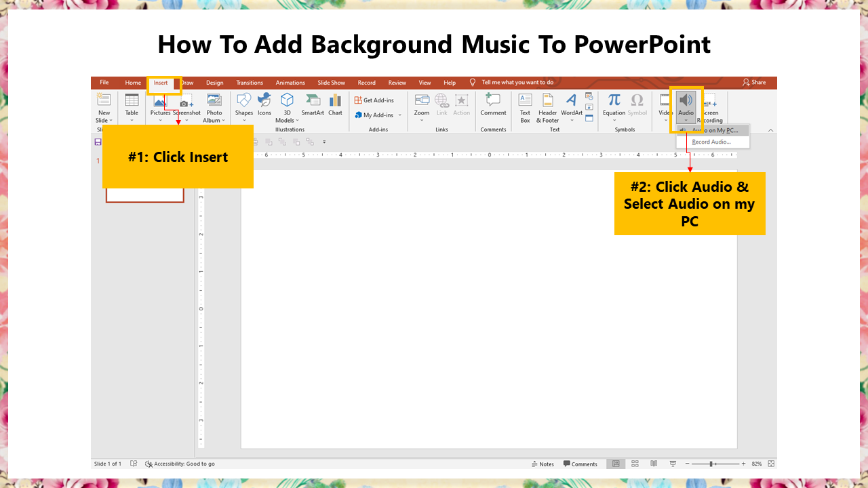Screen dimensions: 868x488
Task: Click the Share button
Action: 754,83
